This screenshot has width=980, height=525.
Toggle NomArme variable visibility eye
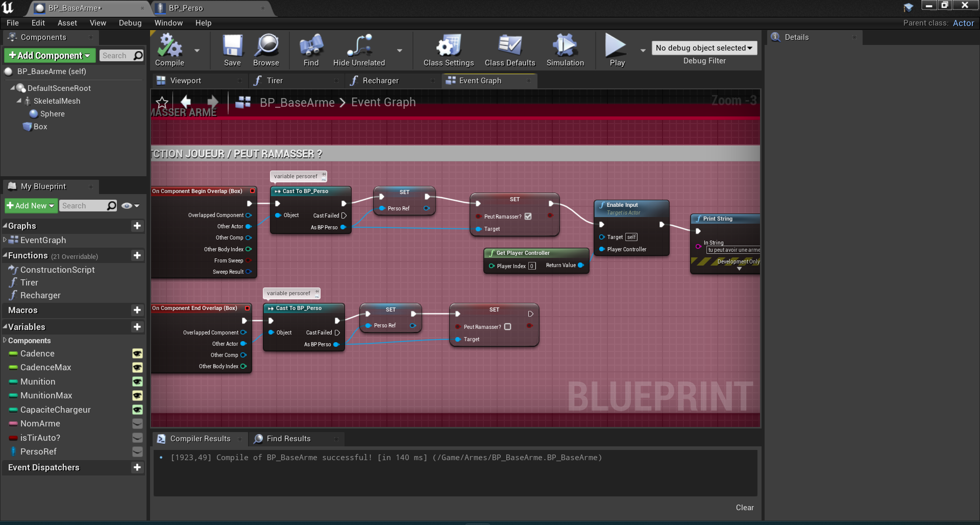(x=137, y=423)
